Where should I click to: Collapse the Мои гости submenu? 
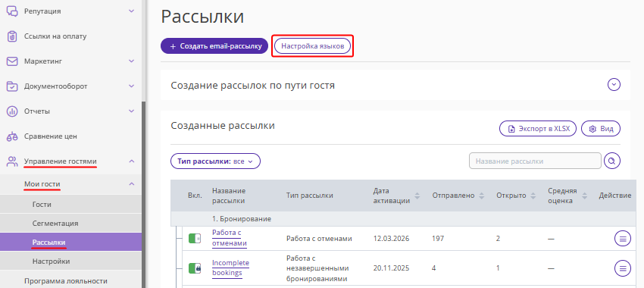point(131,184)
